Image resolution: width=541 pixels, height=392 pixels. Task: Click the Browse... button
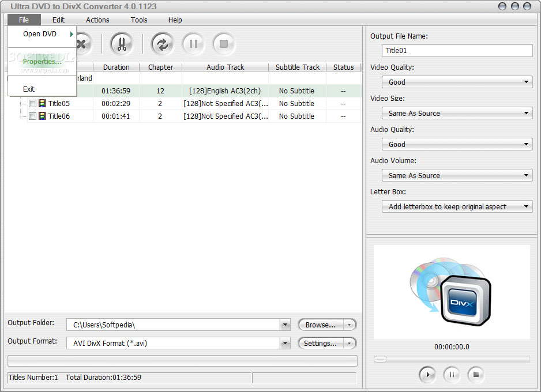321,325
